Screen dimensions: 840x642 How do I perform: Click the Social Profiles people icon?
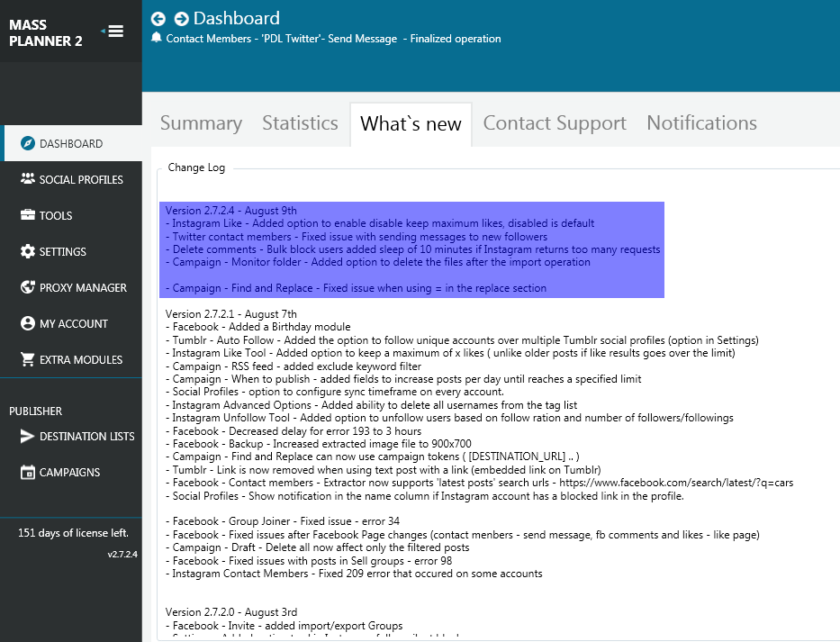27,179
